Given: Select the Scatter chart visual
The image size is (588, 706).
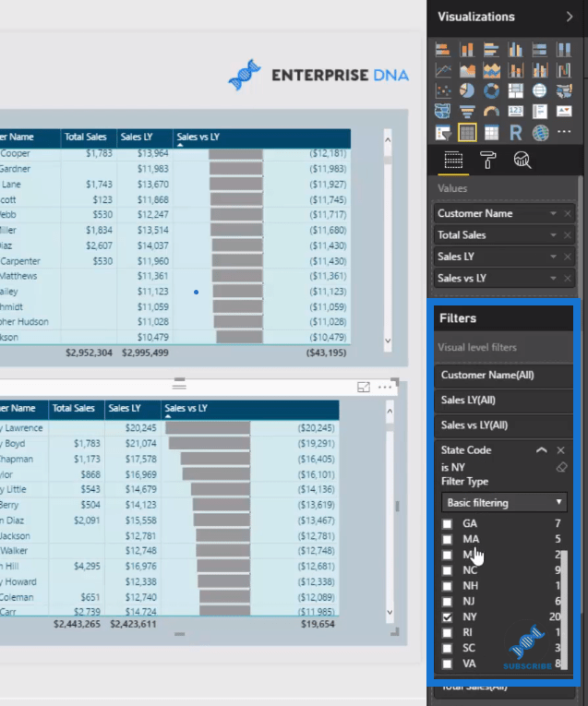Looking at the screenshot, I should coord(443,91).
